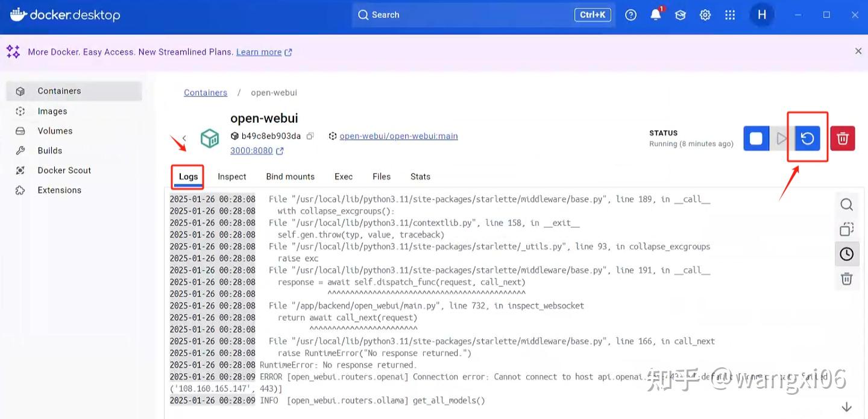The image size is (868, 419).
Task: Delete the open-webui container
Action: coord(842,138)
